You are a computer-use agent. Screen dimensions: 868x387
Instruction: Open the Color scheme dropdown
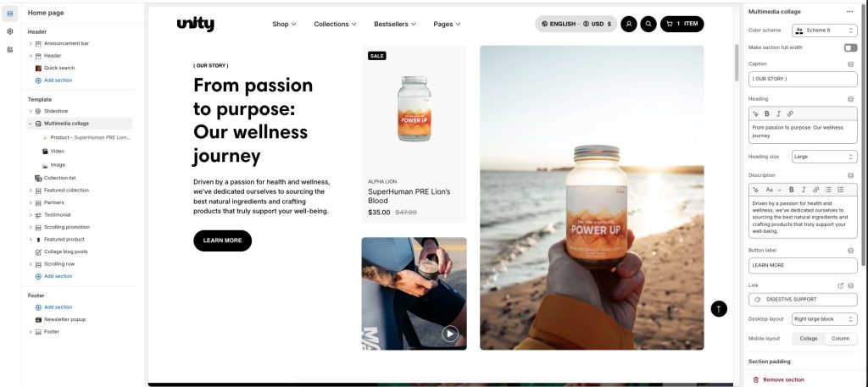tap(824, 30)
